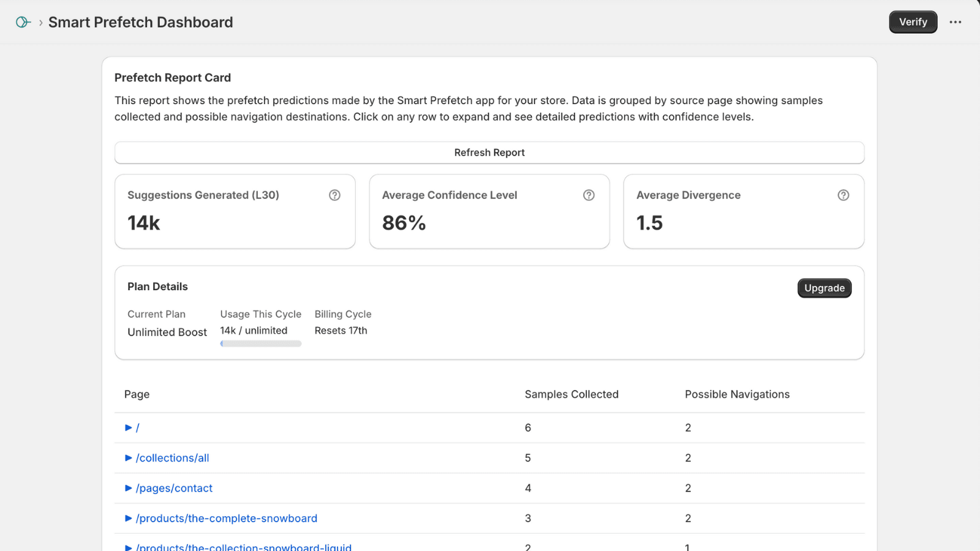Screen dimensions: 980x551
Task: Open the overflow actions menu (three dots)
Action: [956, 22]
